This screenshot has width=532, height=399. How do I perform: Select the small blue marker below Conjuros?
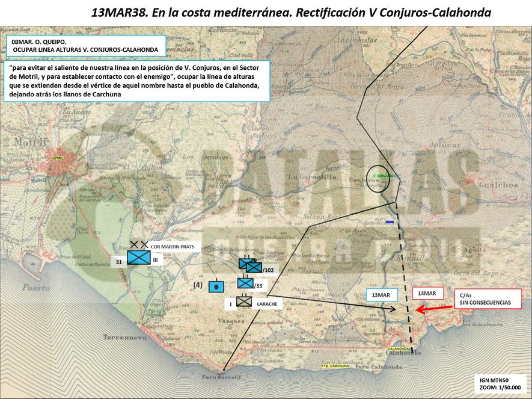390,222
